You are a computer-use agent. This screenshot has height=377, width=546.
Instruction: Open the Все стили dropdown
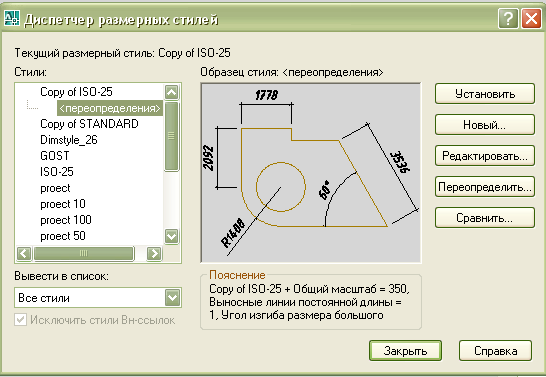click(98, 298)
